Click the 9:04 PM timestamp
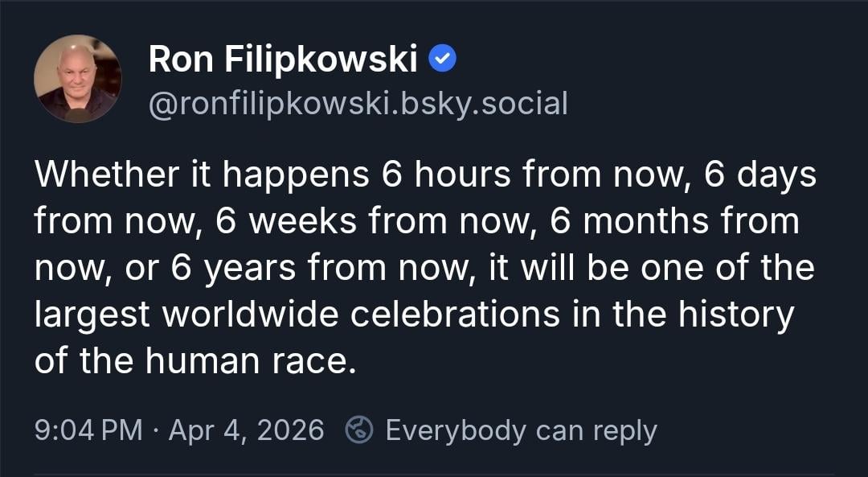This screenshot has width=868, height=477. (x=88, y=430)
